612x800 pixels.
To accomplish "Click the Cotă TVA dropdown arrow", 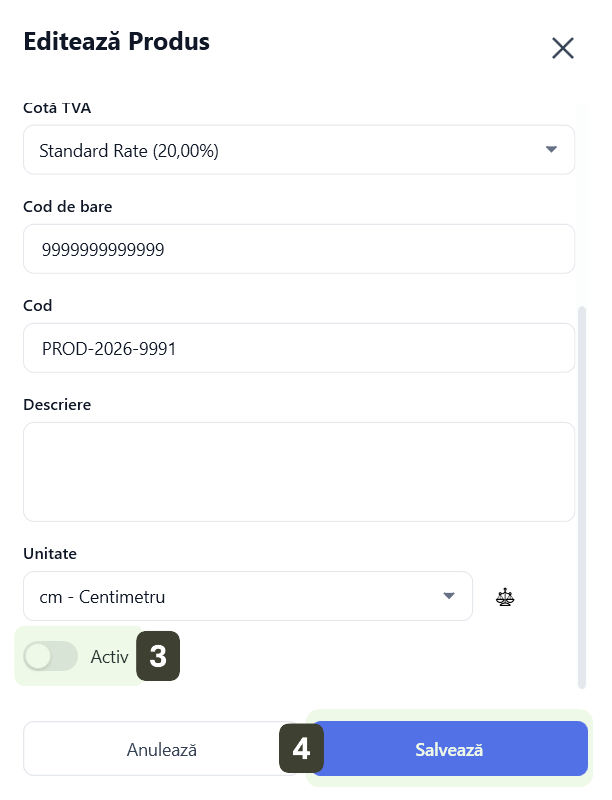I will 551,150.
